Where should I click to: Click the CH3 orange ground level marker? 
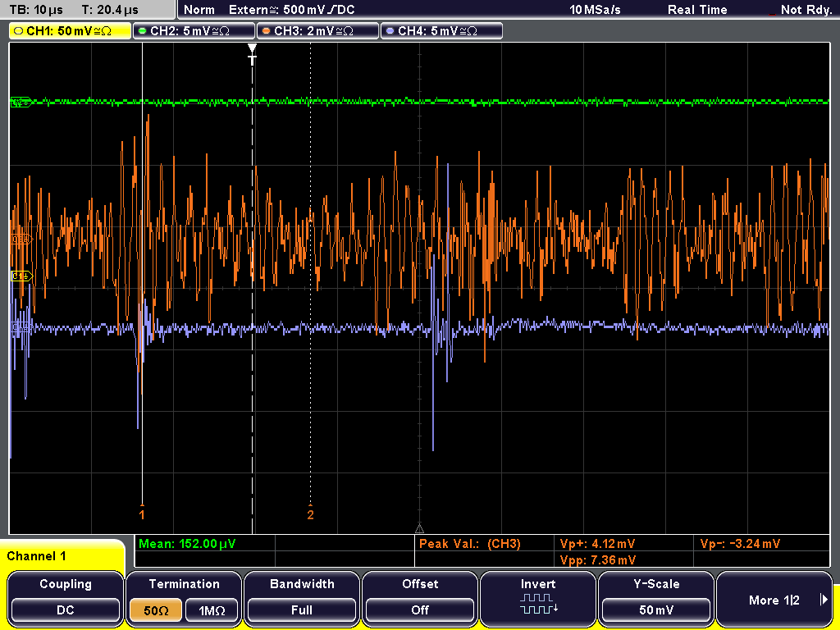21,240
